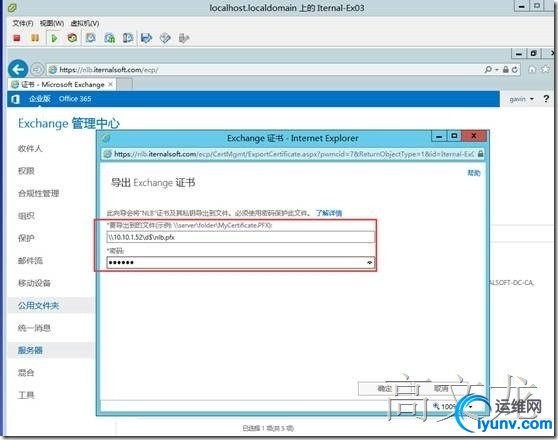Click the main browser URL address field
The width and height of the screenshot is (558, 440).
click(x=265, y=70)
